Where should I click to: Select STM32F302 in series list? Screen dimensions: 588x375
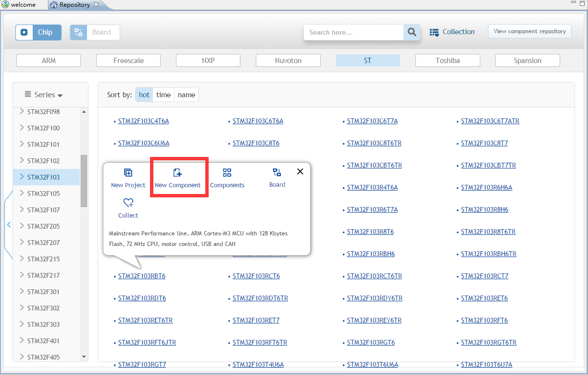(43, 308)
